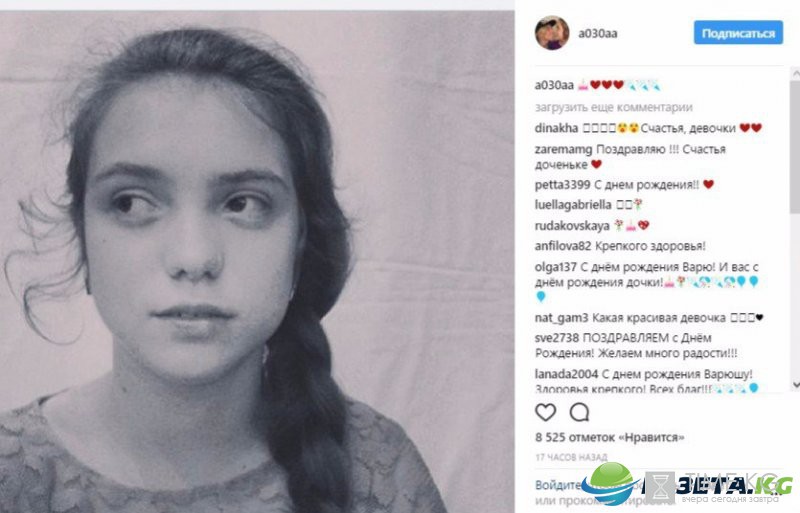Open zaremamg commenter profile
The width and height of the screenshot is (800, 513).
pos(563,150)
